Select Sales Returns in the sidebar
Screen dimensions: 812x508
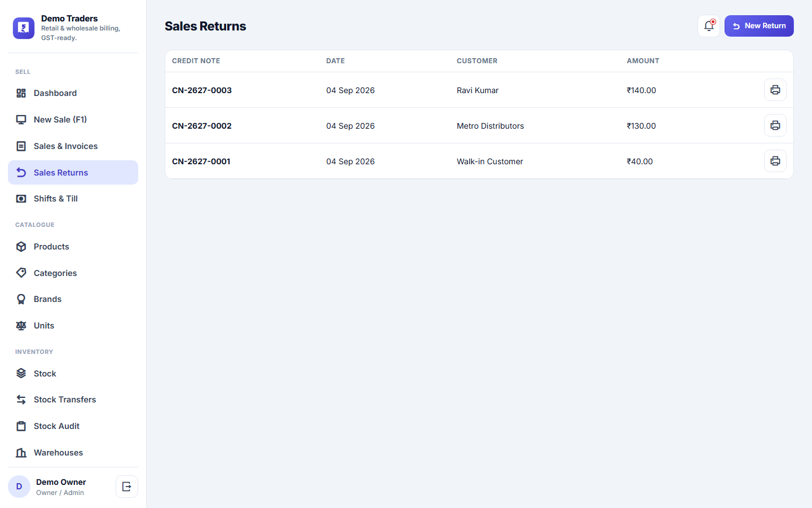[x=73, y=173]
